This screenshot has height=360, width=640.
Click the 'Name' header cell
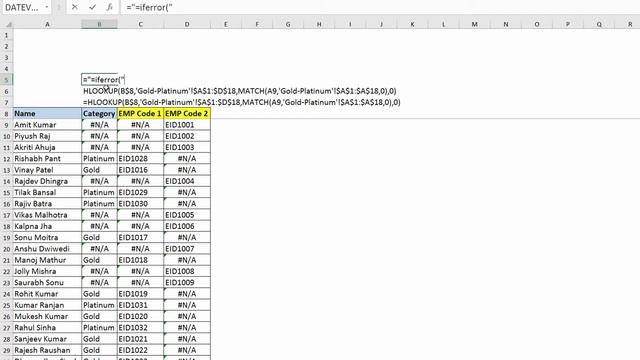(x=47, y=113)
